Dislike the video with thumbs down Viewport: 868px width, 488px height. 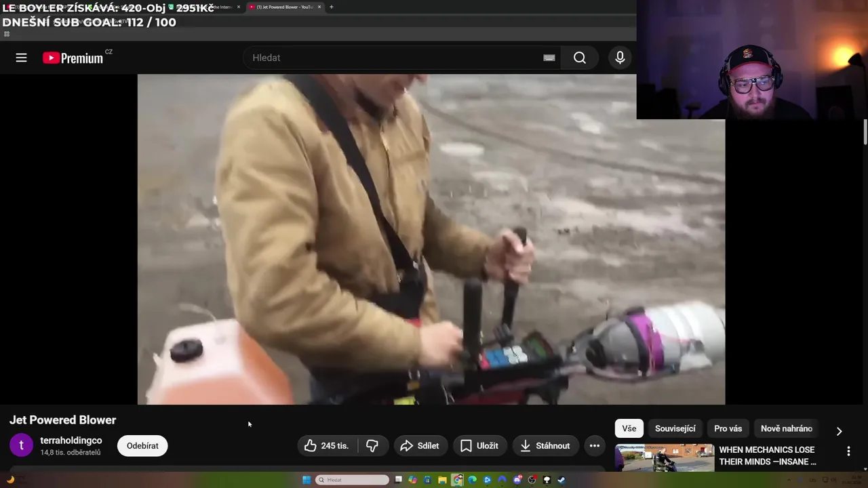coord(372,446)
